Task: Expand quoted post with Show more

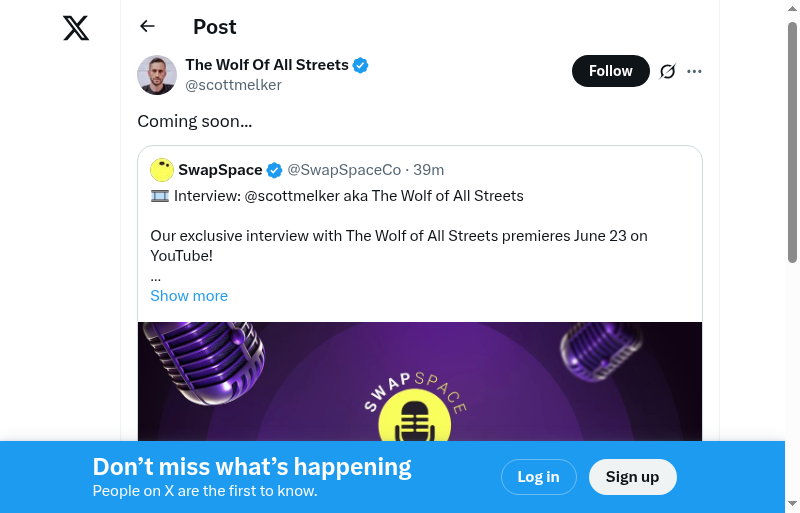Action: (x=189, y=296)
